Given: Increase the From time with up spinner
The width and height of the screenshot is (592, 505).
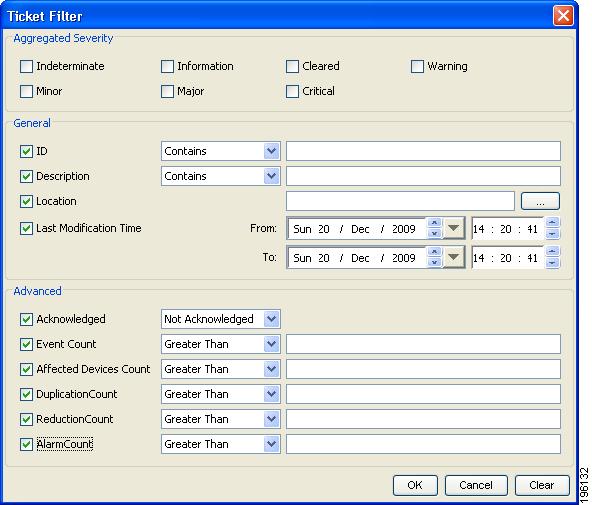Looking at the screenshot, I should coord(552,223).
